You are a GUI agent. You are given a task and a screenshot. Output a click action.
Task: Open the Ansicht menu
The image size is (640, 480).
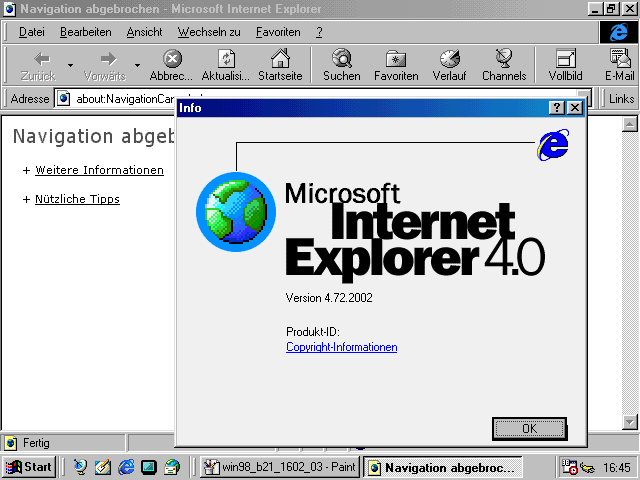[144, 32]
